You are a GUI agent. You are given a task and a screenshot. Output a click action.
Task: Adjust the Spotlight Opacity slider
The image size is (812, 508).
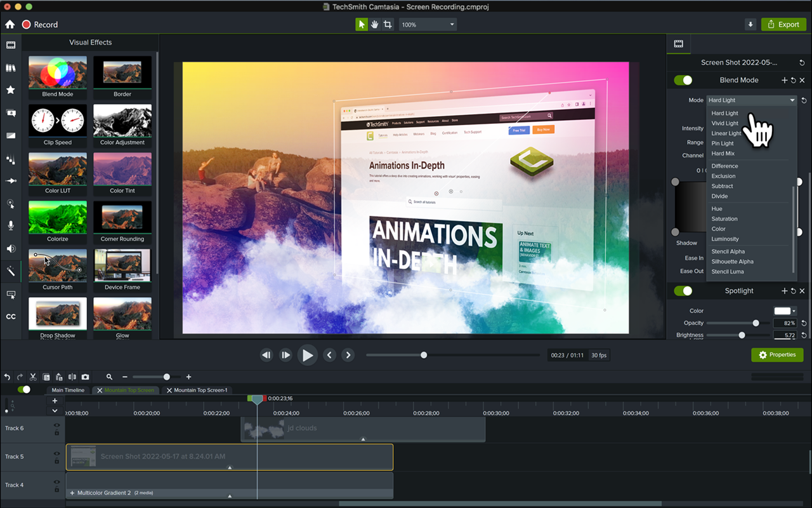pos(756,323)
